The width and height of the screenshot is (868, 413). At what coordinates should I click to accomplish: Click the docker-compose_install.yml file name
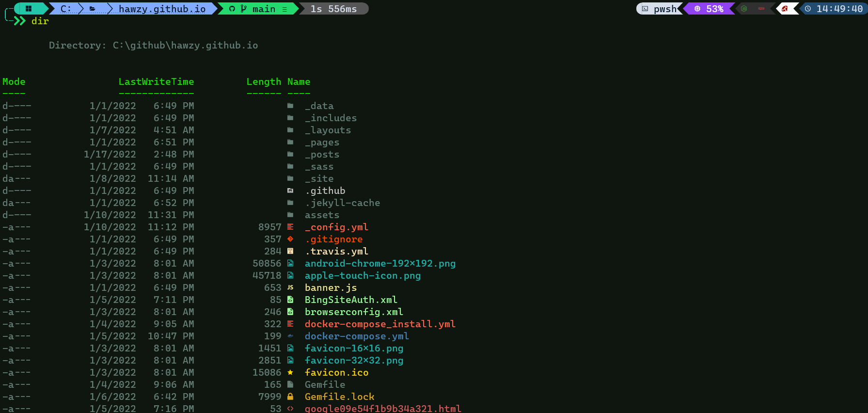(x=380, y=324)
